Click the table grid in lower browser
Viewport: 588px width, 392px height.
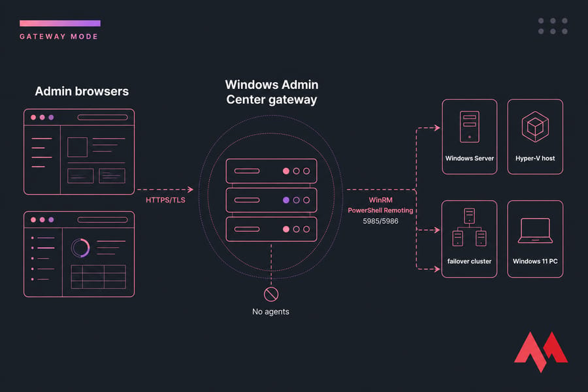click(x=98, y=277)
